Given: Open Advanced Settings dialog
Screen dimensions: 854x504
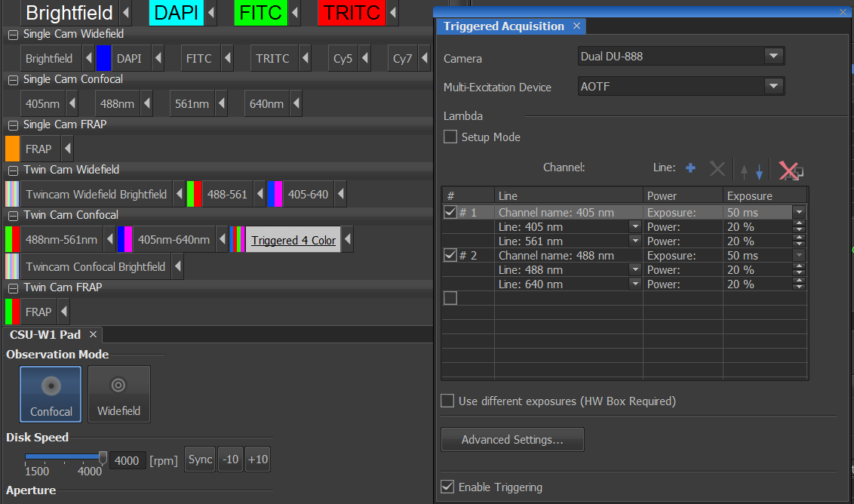Looking at the screenshot, I should 511,440.
